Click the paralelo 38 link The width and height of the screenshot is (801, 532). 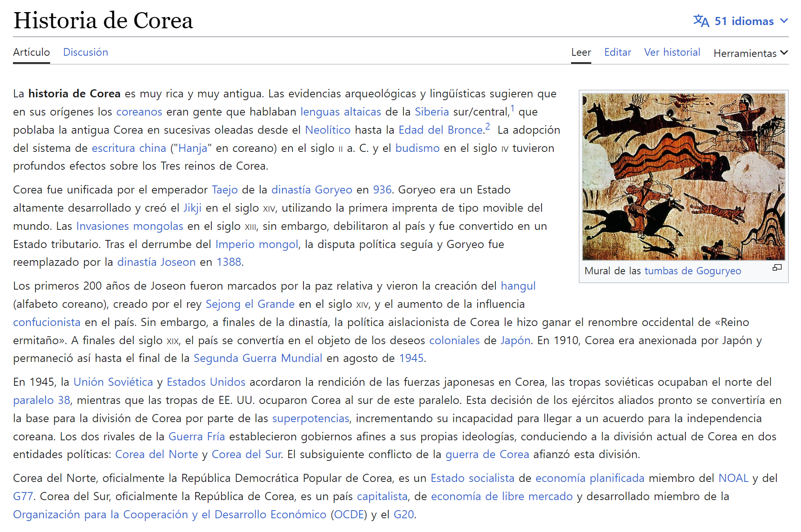pos(42,400)
